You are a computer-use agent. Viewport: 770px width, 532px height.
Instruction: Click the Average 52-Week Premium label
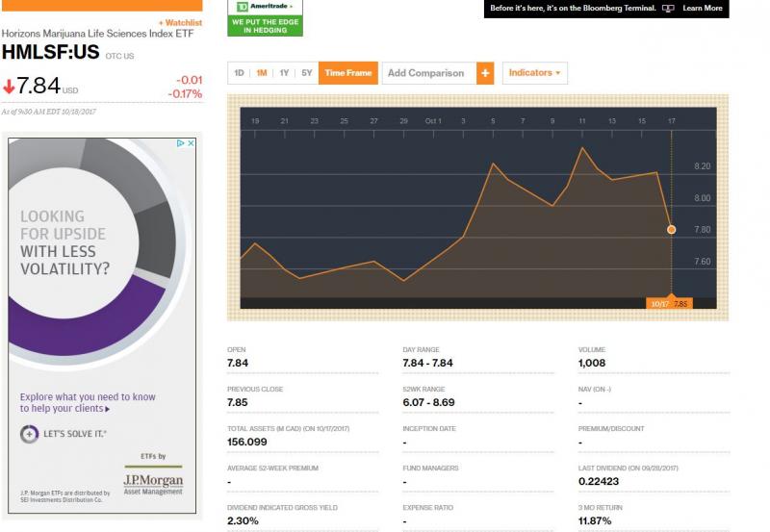(x=272, y=469)
